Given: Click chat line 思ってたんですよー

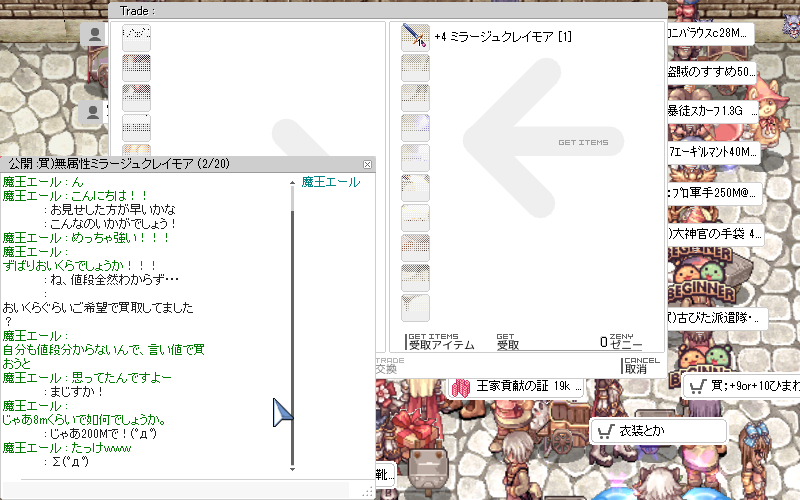Looking at the screenshot, I should pos(121,378).
